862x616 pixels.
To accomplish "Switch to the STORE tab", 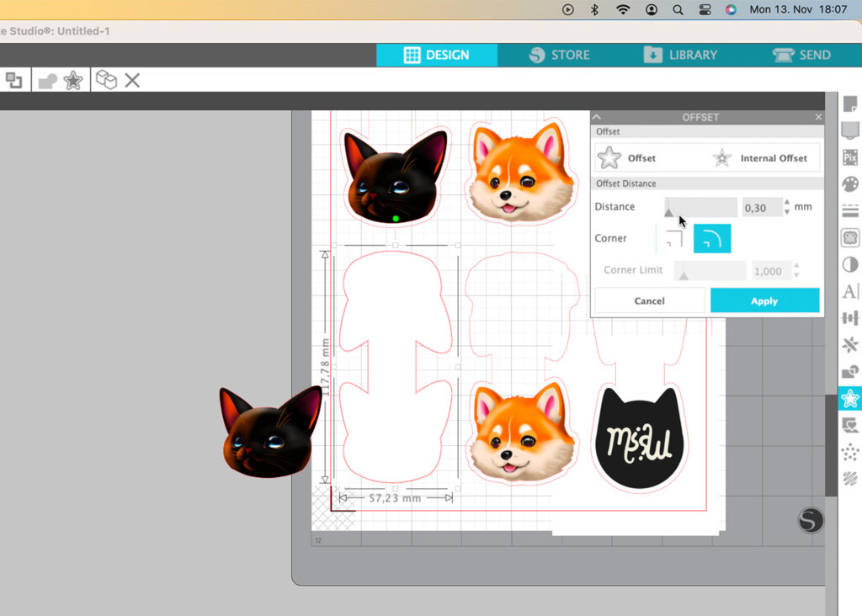I will [559, 55].
